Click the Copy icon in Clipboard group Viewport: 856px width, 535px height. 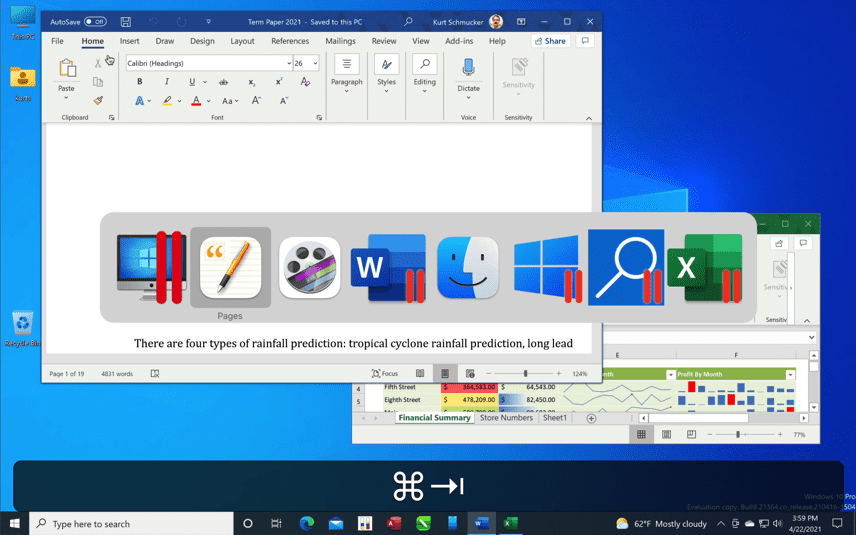(98, 82)
